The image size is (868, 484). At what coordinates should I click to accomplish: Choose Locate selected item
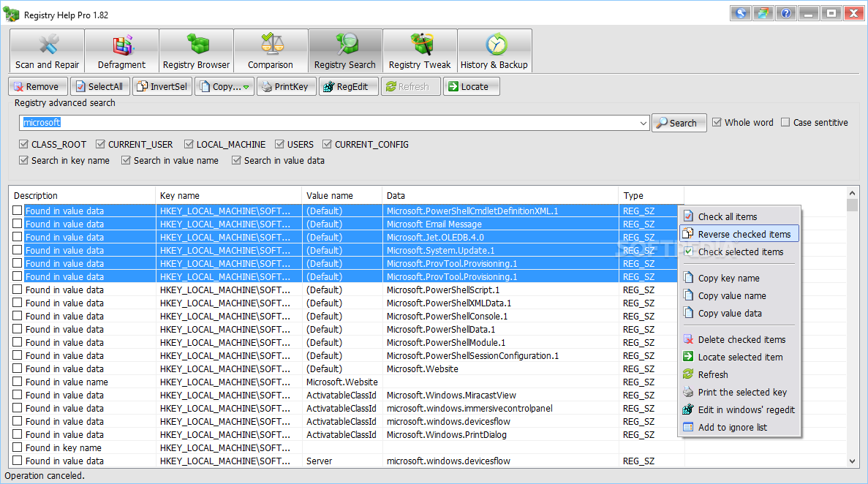pos(739,358)
